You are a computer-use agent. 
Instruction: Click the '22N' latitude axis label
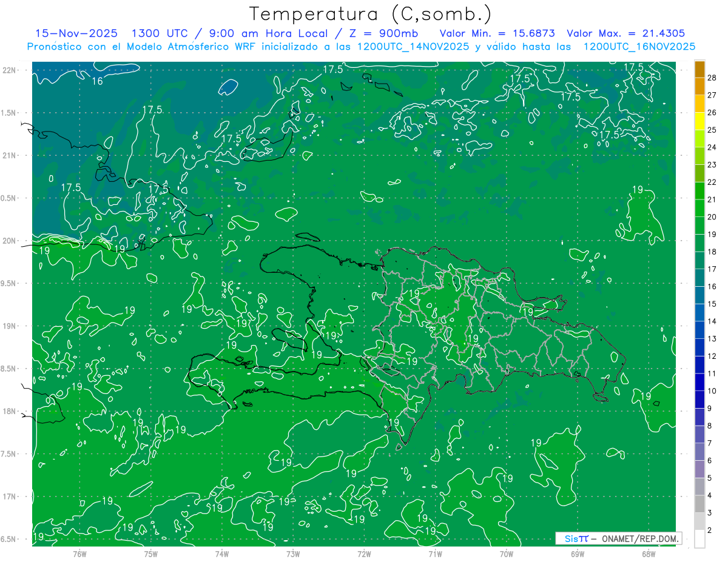pyautogui.click(x=10, y=70)
